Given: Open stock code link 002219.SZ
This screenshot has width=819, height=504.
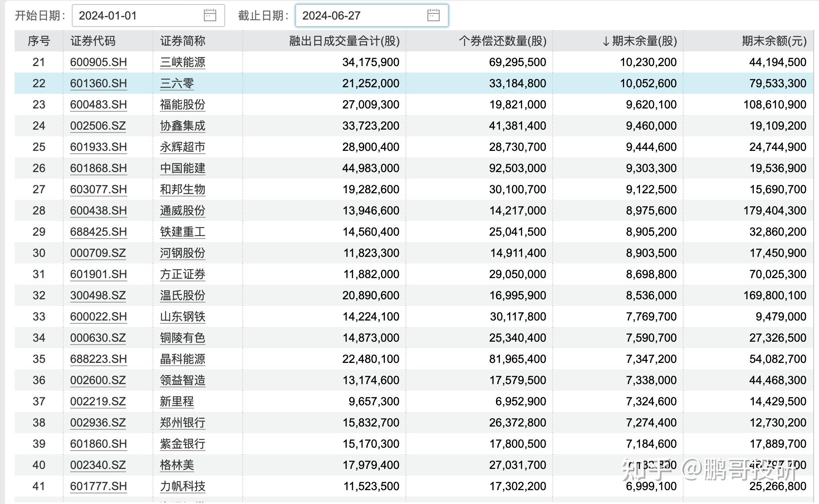Looking at the screenshot, I should (x=98, y=401).
